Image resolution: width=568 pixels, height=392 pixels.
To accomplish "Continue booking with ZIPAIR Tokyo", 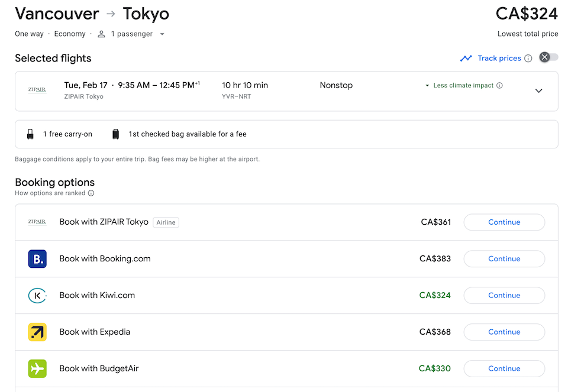I will point(504,222).
